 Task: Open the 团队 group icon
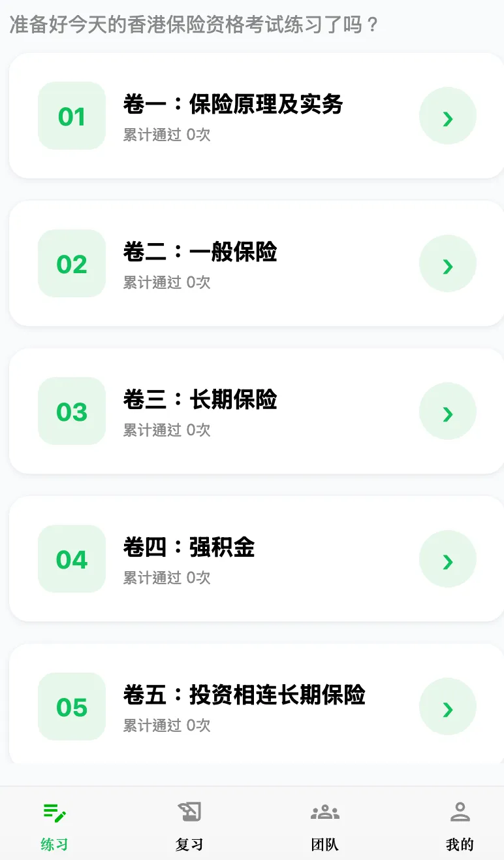click(325, 812)
